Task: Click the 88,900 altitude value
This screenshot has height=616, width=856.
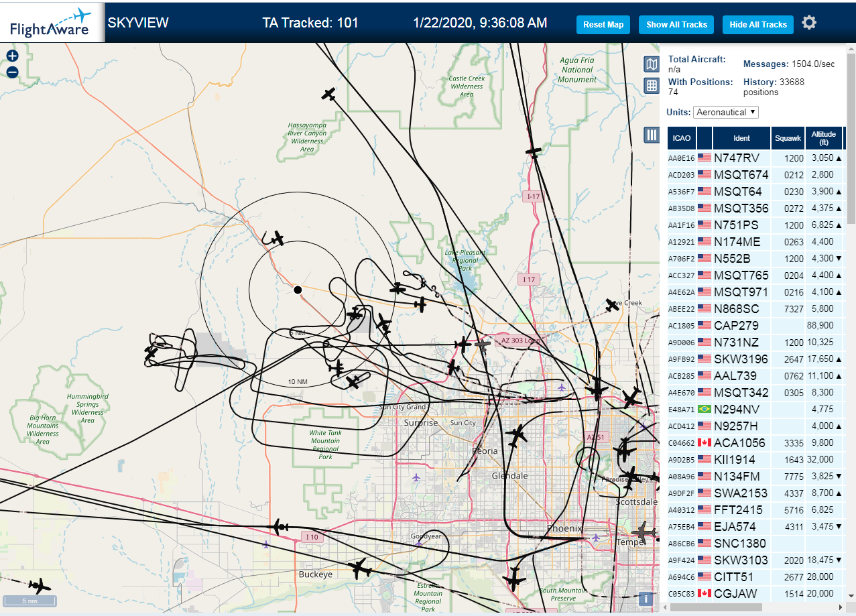Action: click(821, 325)
